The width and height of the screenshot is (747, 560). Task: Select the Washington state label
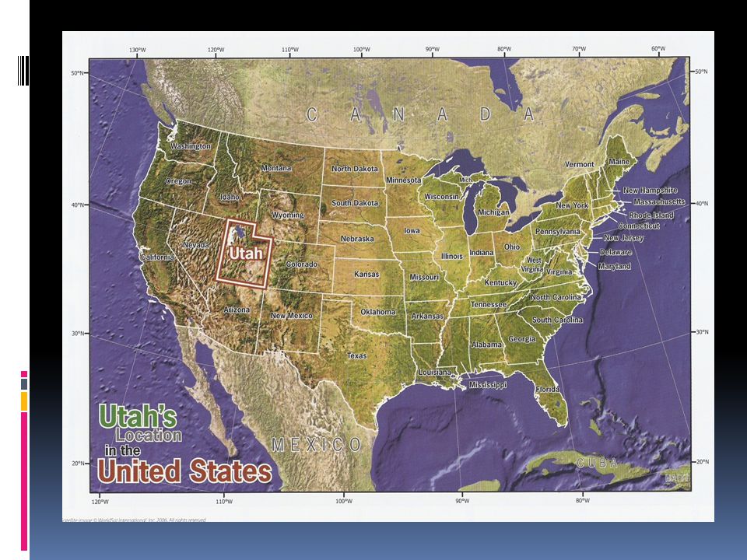coord(191,145)
